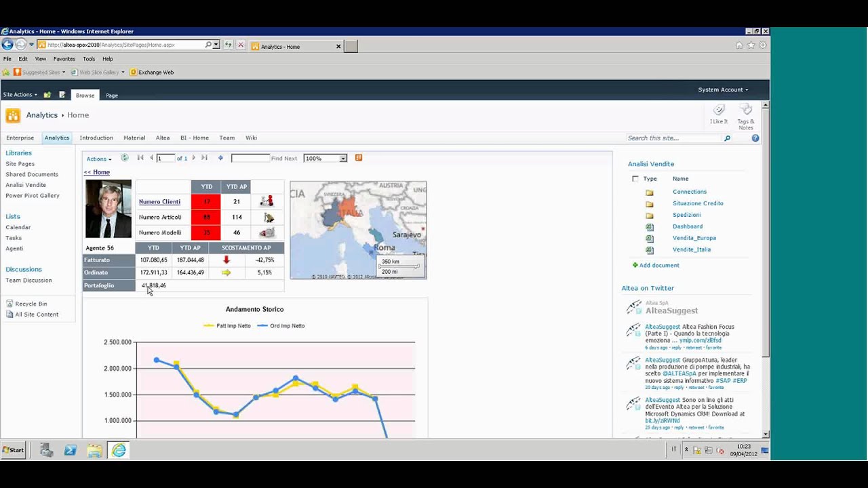Open the System Account dropdown
Screen dimensions: 868x488
pos(723,89)
